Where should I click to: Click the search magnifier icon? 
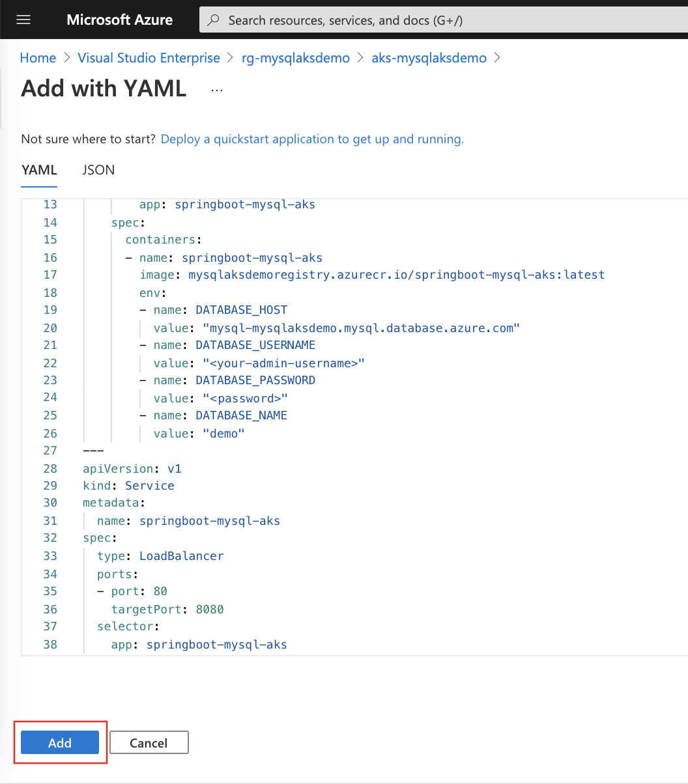214,20
